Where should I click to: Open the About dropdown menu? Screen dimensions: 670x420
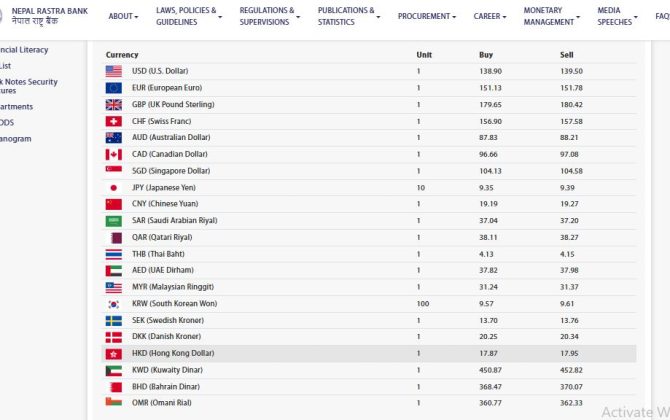point(124,16)
